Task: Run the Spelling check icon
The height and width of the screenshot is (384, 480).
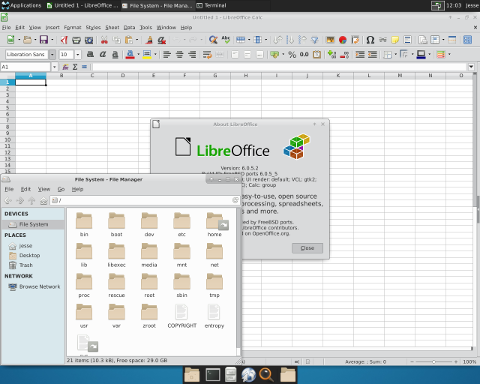Action: pyautogui.click(x=226, y=40)
